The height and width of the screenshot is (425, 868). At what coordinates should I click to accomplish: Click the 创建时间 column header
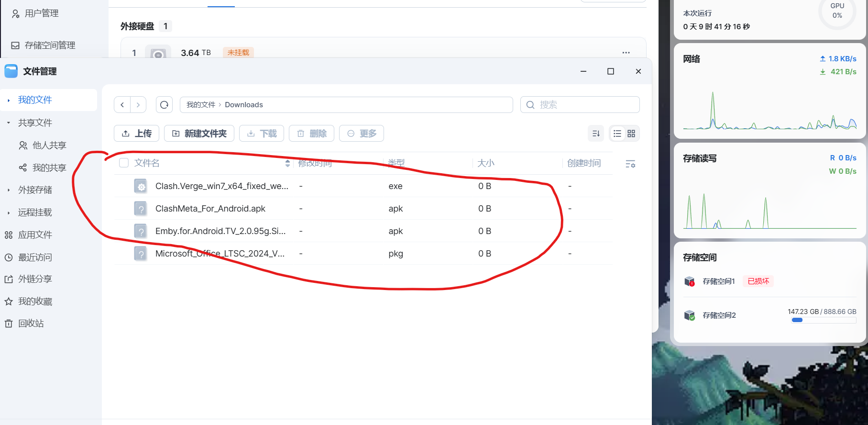[x=584, y=163]
